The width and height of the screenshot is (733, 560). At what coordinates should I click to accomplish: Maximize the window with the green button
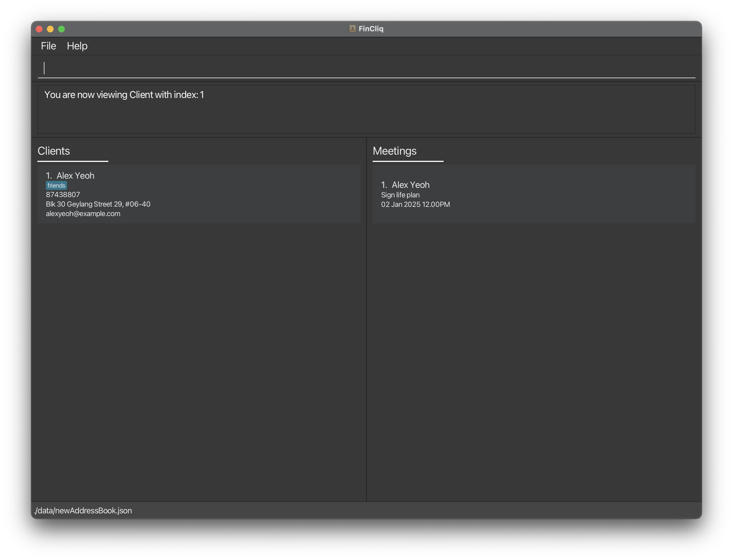pos(61,29)
